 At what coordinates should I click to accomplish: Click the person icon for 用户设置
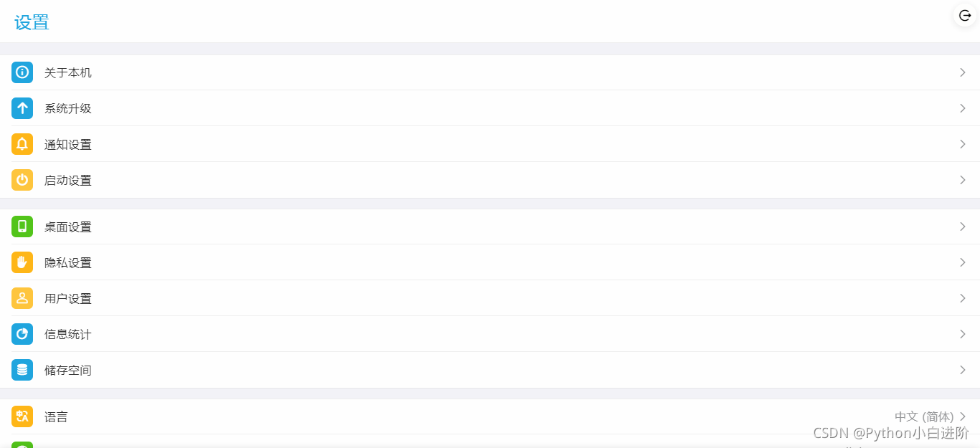coord(22,298)
